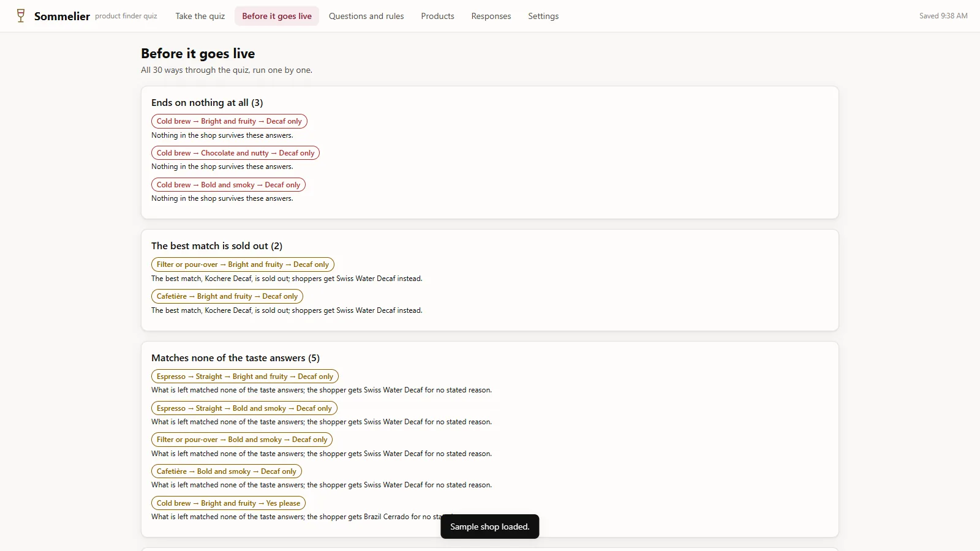980x551 pixels.
Task: Dismiss the Sample shop loaded toast
Action: tap(489, 527)
